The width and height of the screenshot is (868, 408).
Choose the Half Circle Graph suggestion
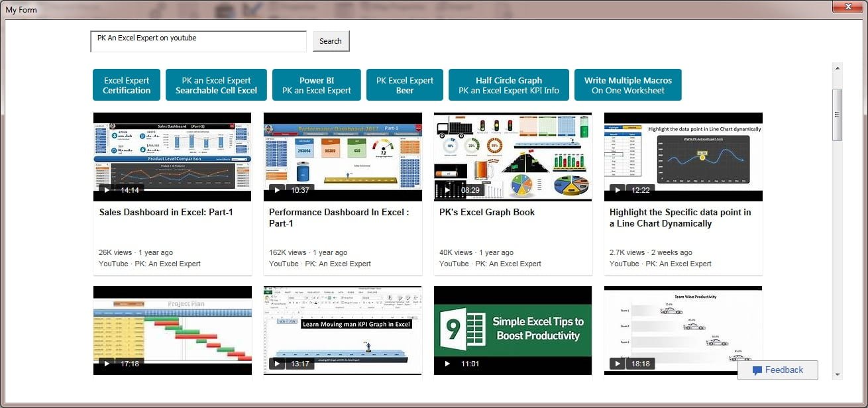click(508, 85)
